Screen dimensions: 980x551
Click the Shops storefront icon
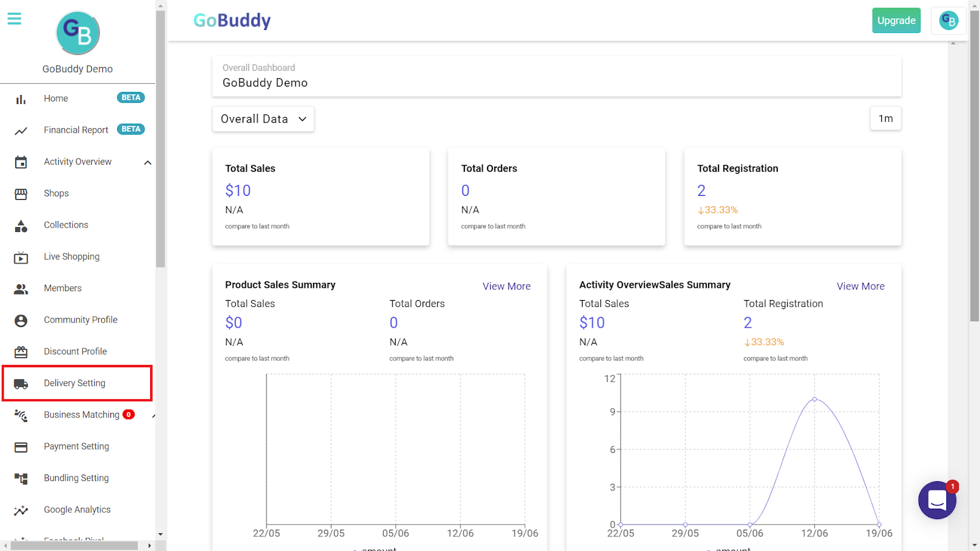[x=21, y=194]
